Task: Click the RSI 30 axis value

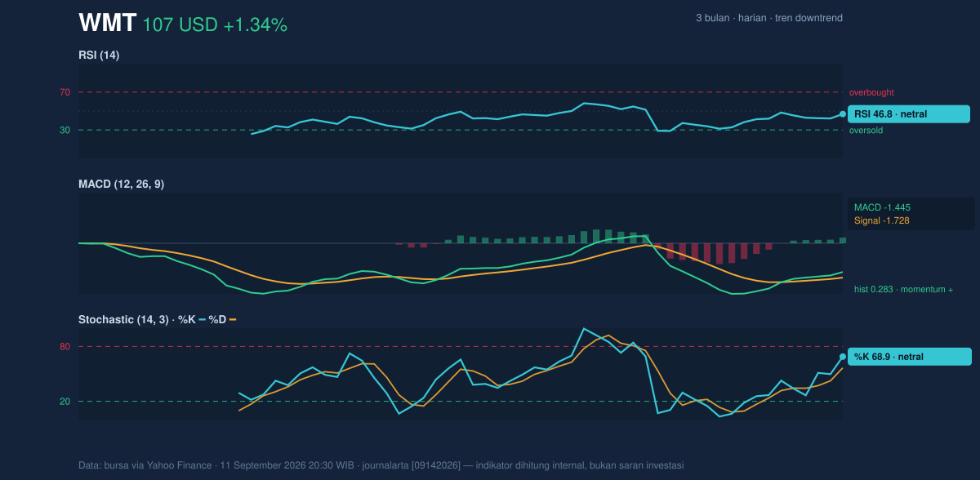Action: pyautogui.click(x=65, y=130)
